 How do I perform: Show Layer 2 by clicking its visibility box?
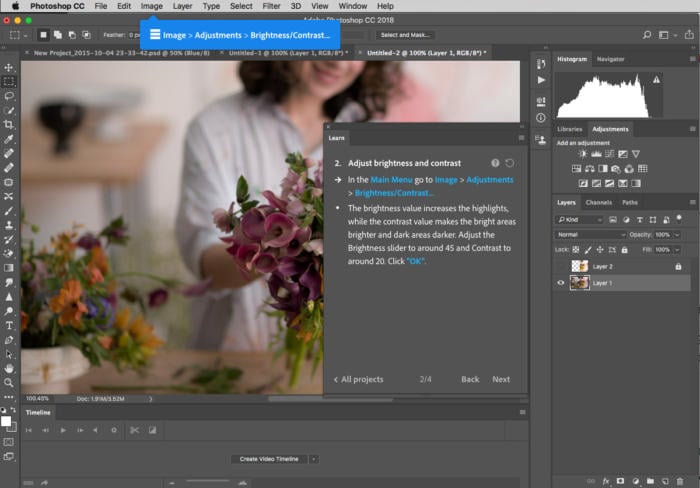pos(560,266)
